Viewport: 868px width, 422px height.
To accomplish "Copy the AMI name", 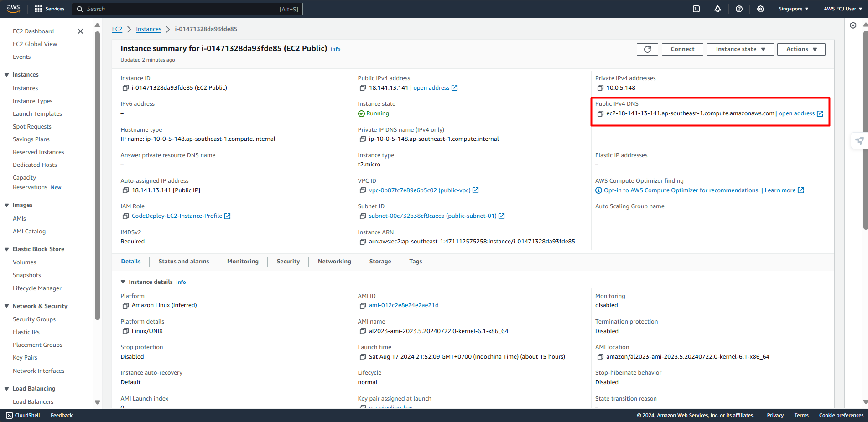I will tap(363, 331).
